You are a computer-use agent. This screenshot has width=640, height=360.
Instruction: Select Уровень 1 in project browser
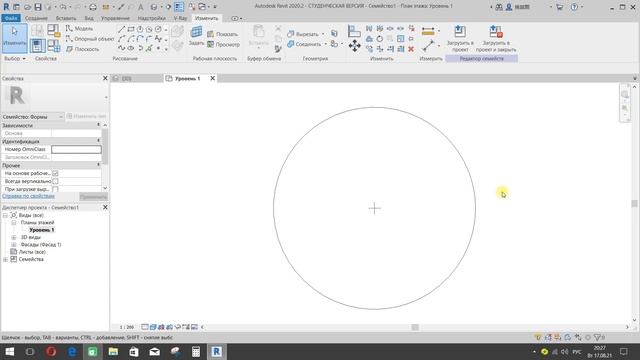coord(42,230)
